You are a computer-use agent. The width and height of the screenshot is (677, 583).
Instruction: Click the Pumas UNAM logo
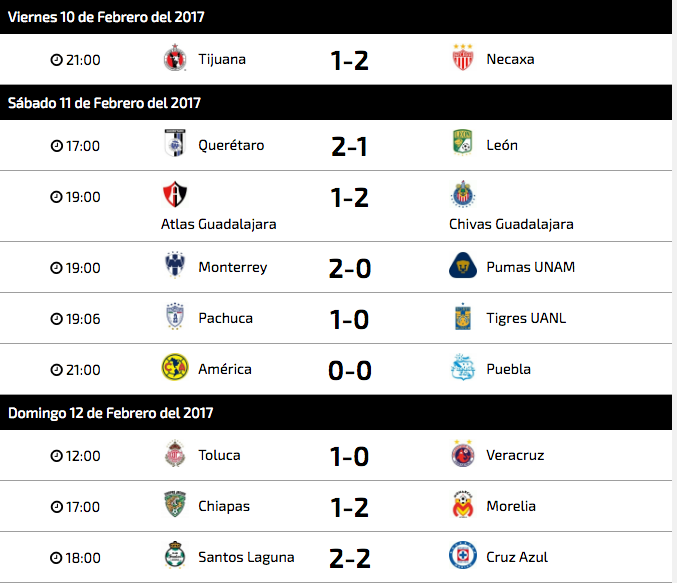click(x=462, y=265)
